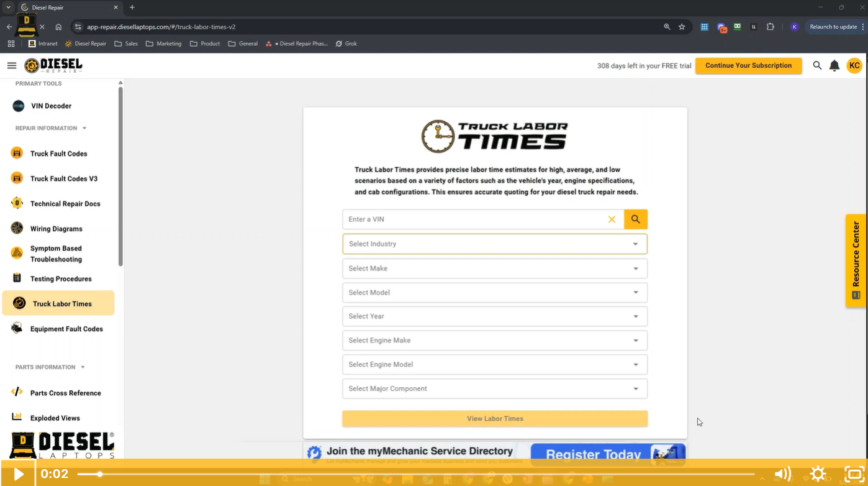Select Truck Labor Times in sidebar
The image size is (868, 486).
coord(58,303)
